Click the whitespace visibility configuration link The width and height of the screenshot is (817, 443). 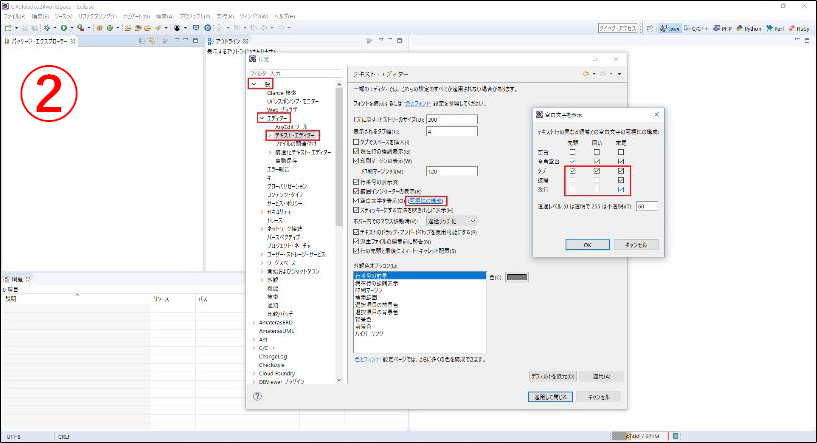(x=427, y=202)
